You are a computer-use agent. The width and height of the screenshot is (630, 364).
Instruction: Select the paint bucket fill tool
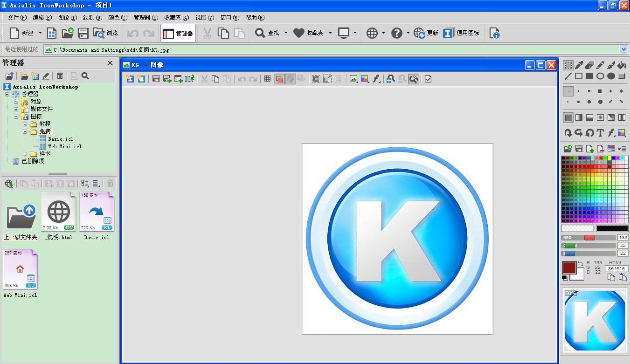622,65
